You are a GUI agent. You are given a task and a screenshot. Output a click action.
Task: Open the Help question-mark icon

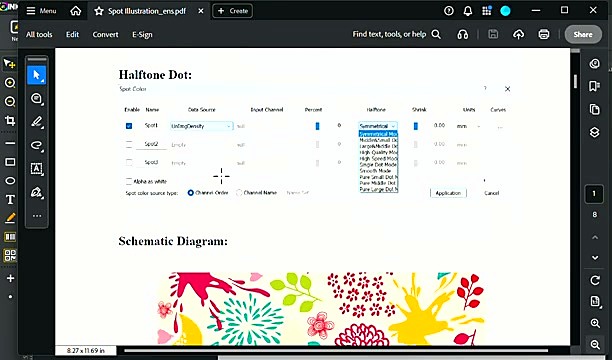pos(449,11)
